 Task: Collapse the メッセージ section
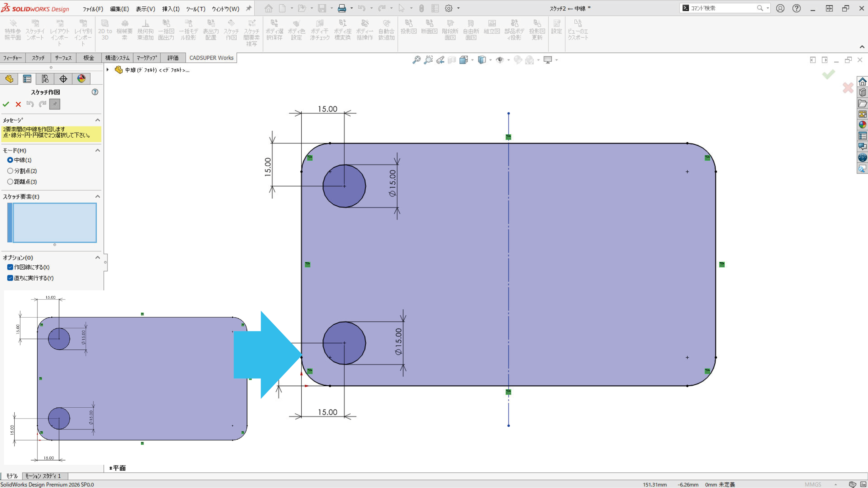(x=98, y=120)
